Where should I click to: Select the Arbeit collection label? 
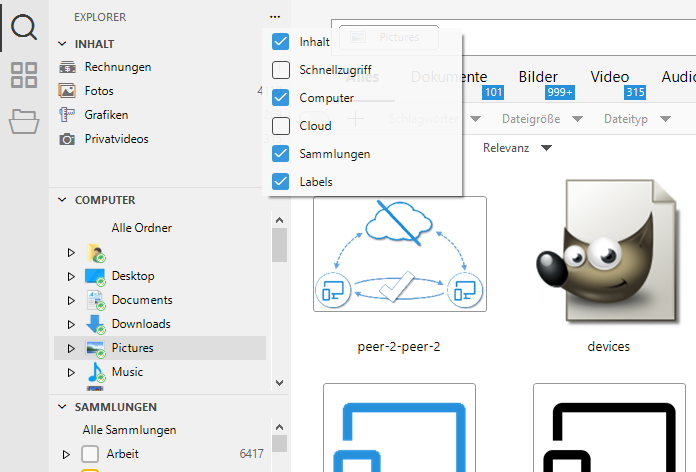123,454
